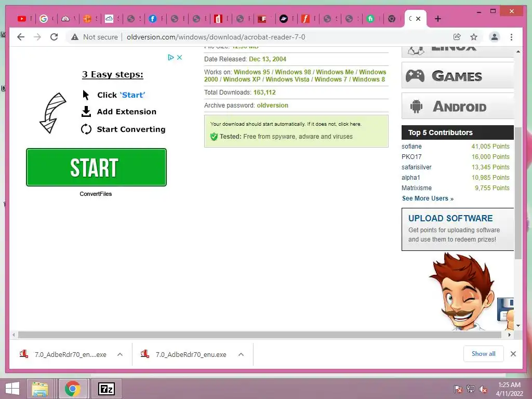This screenshot has width=532, height=399.
Task: Open the Facebook tab
Action: pos(153,19)
